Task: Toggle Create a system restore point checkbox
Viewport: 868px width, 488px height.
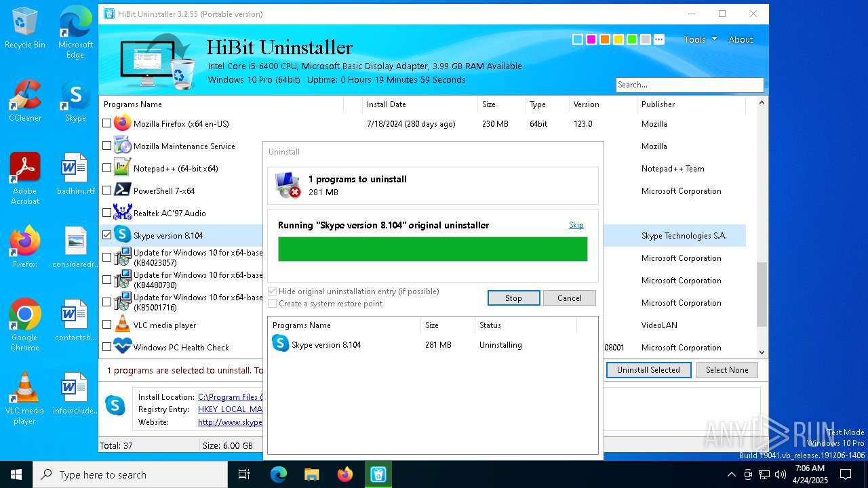Action: (273, 304)
